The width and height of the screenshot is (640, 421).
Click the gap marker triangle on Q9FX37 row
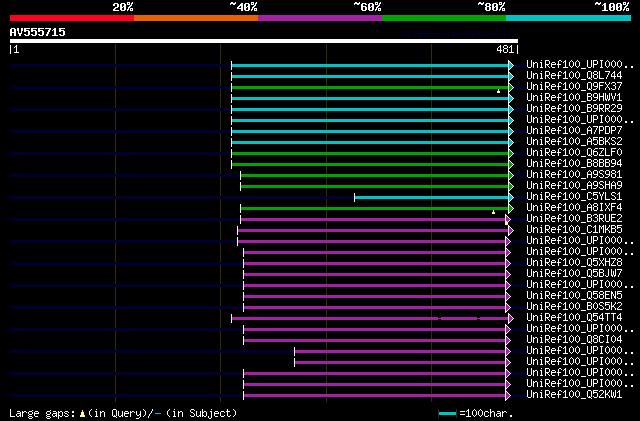(498, 91)
